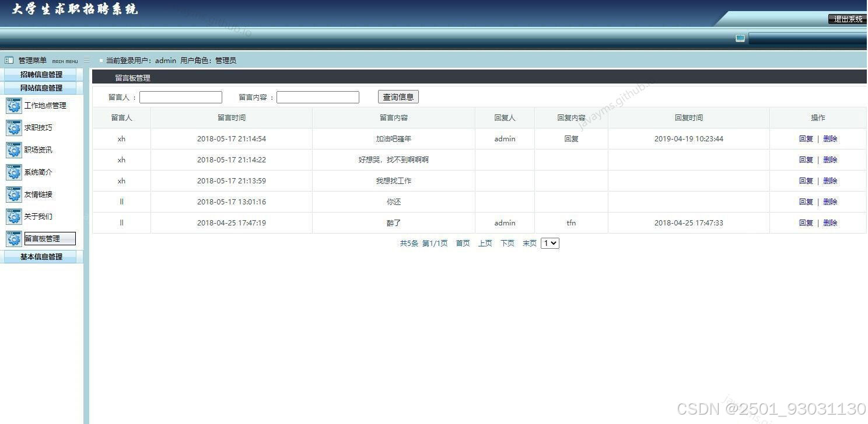Screen dimensions: 868x424
Task: Click 删除 for 好想哭，找不到啊啊啊 row
Action: pos(830,160)
